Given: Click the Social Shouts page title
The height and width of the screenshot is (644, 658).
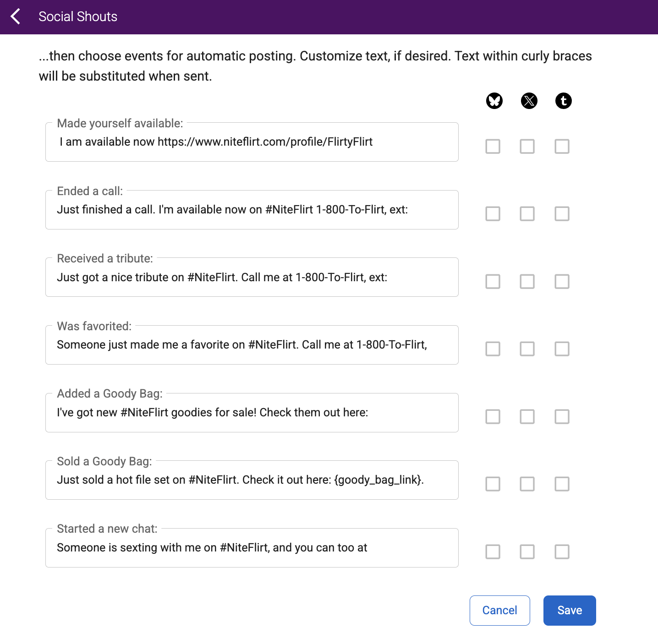Looking at the screenshot, I should [x=78, y=16].
